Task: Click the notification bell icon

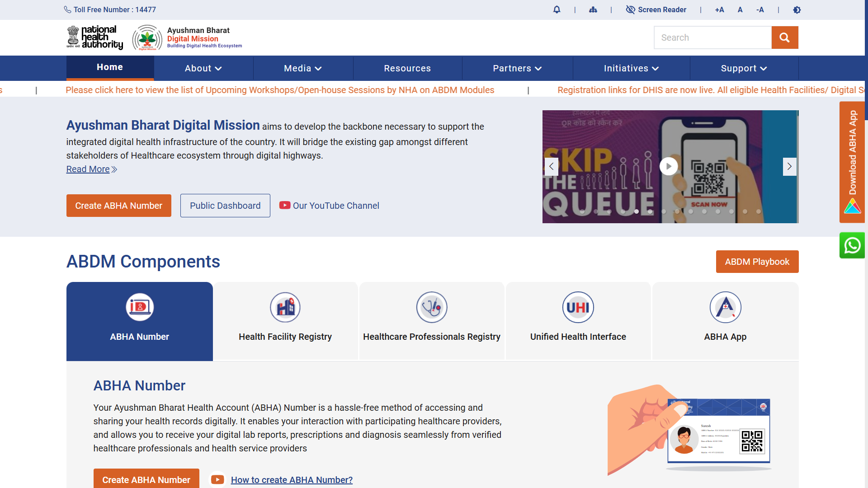Action: 557,9
